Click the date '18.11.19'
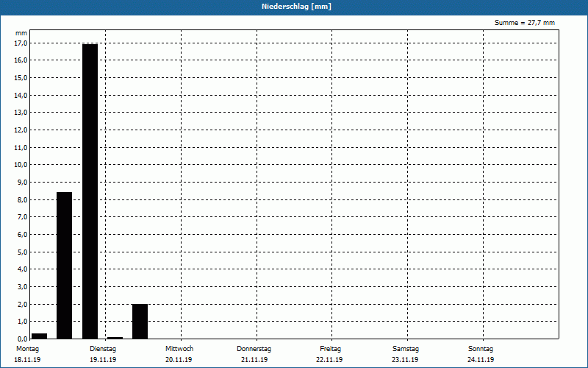Screen dimensions: 588x368 click(27, 360)
